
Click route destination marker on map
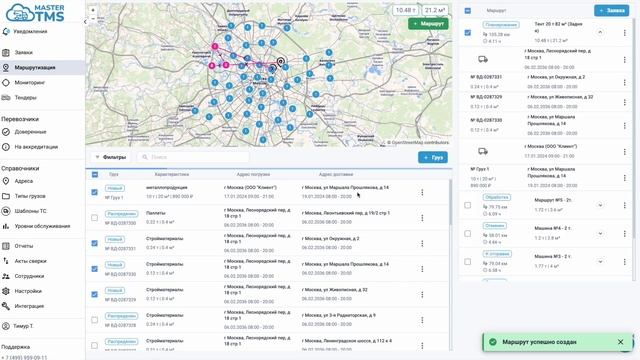pos(280,62)
